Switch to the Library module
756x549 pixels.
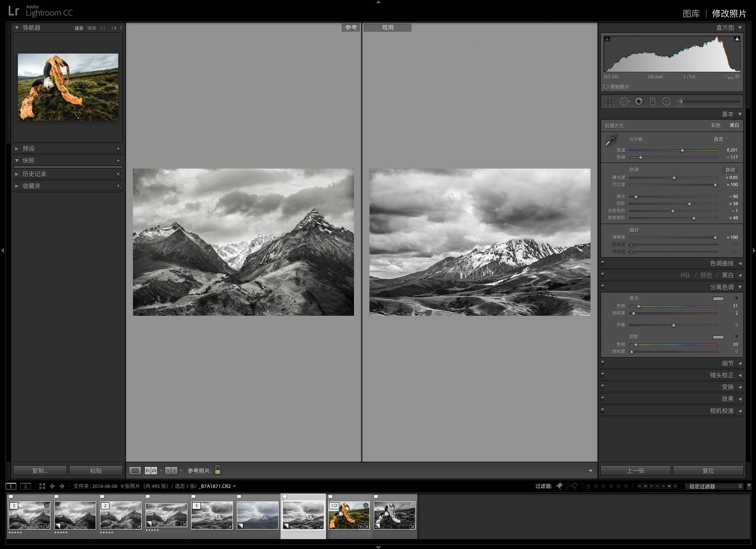(691, 13)
